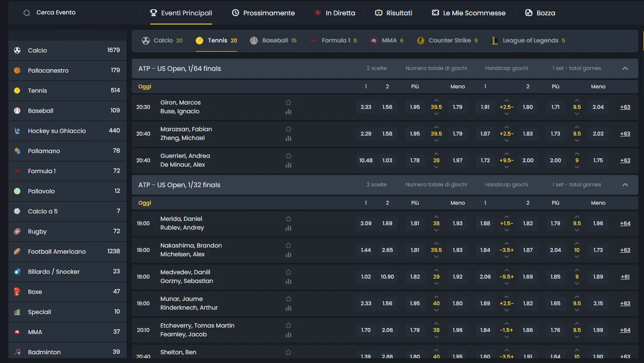Click the Pallamano sidebar icon
Screen dimensions: 644x363
[17, 151]
